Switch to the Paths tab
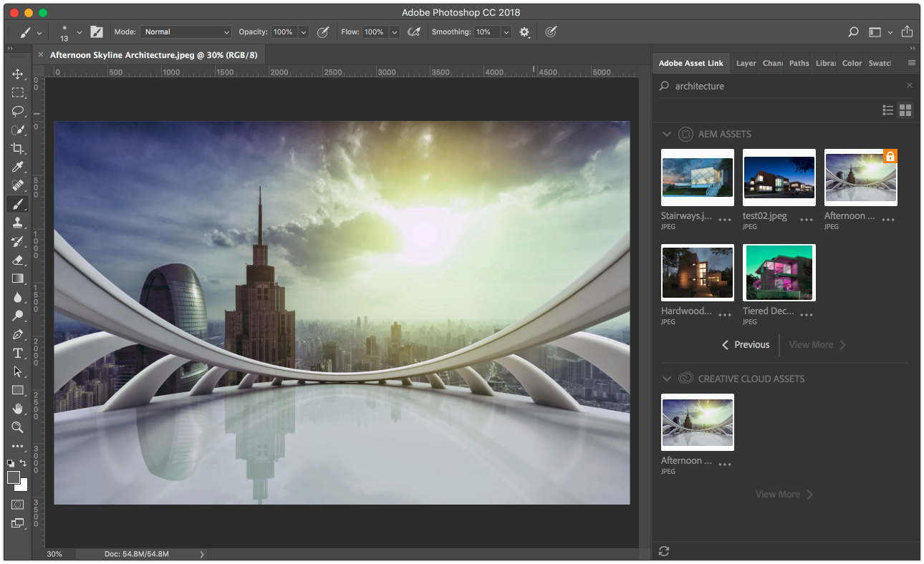The width and height of the screenshot is (924, 564). coord(799,63)
